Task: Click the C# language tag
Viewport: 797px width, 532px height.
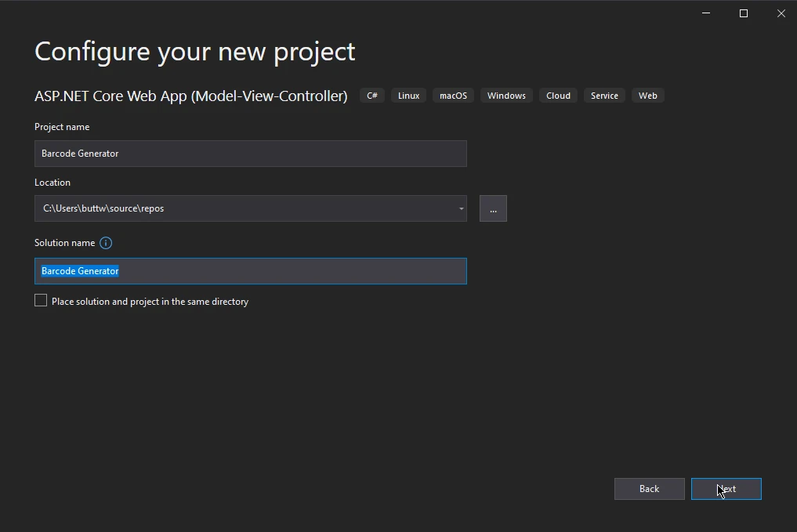Action: click(372, 96)
